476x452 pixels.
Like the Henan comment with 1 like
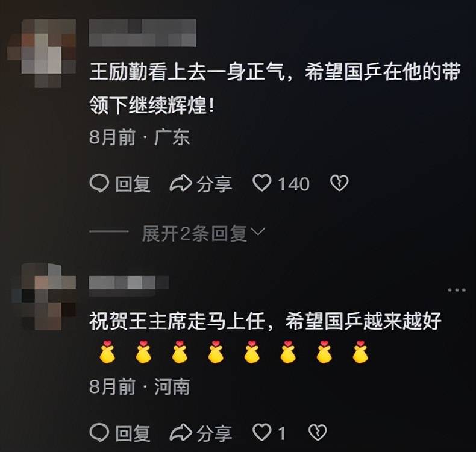(262, 432)
